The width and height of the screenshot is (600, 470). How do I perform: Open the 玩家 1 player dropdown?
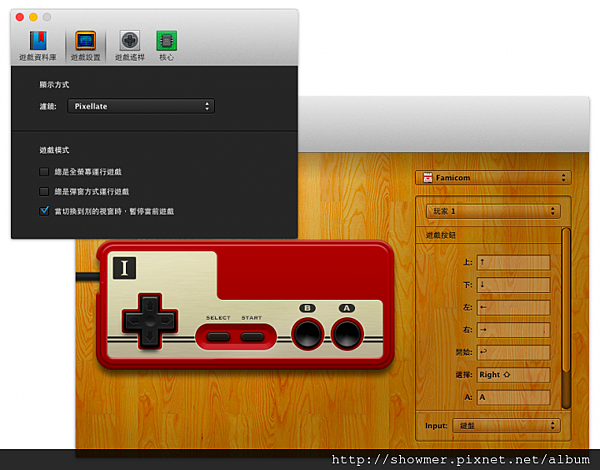(493, 211)
